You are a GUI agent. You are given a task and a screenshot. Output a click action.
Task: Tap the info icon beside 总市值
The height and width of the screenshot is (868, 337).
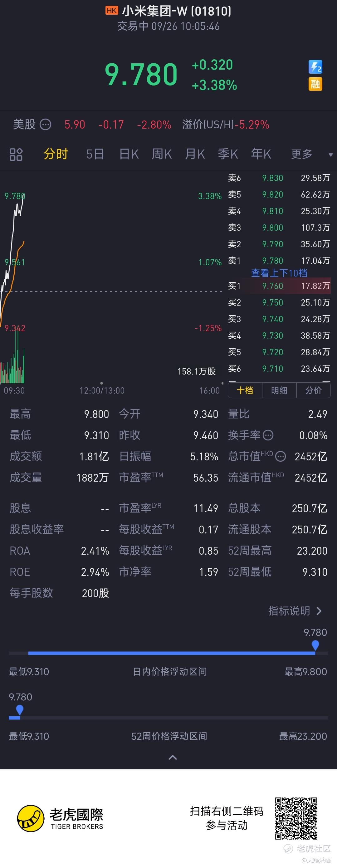click(281, 457)
